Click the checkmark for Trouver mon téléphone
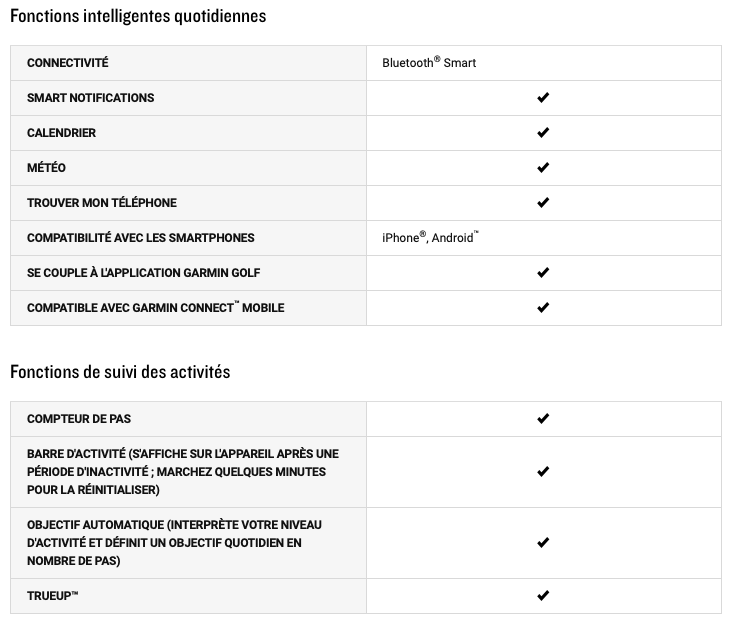Viewport: 733px width, 638px height. pos(543,203)
